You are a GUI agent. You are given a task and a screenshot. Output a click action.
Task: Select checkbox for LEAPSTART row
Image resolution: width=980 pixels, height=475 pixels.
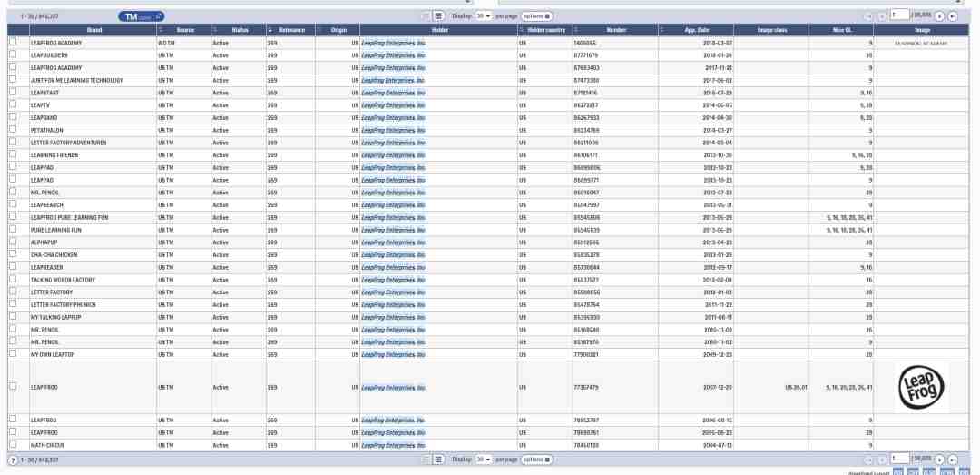13,92
